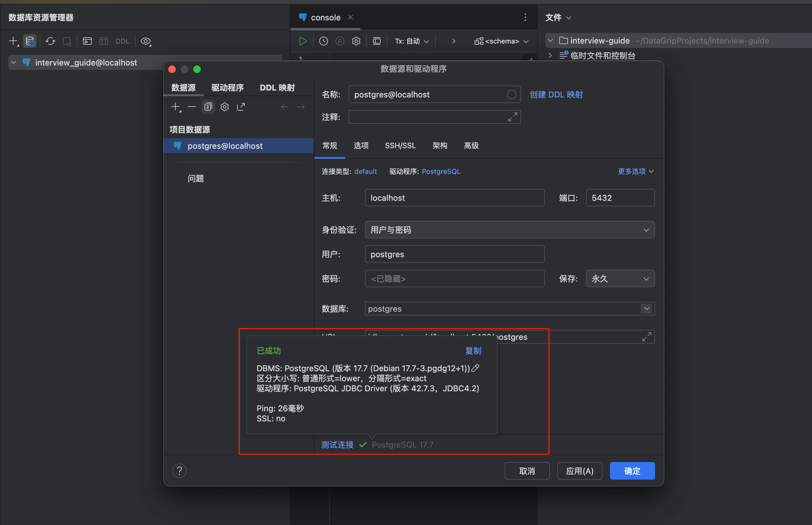Click the DDL button in explorer toolbar
The image size is (812, 525).
pyautogui.click(x=122, y=41)
